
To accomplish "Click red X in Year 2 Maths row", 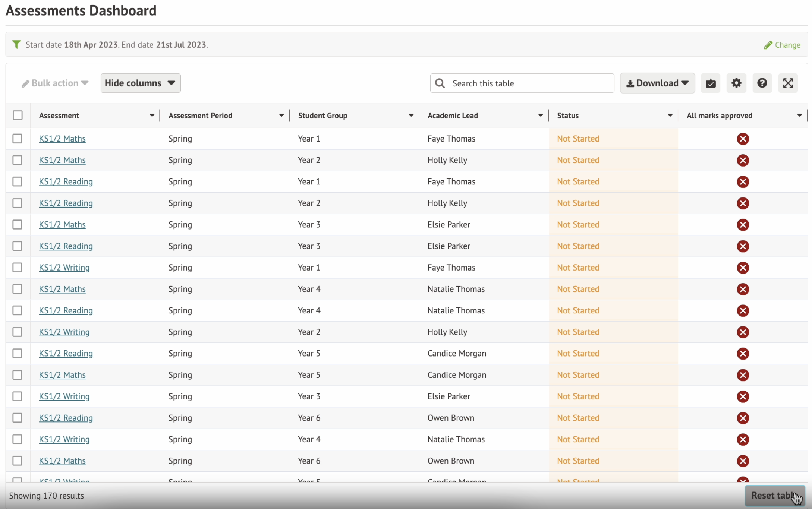I will [743, 160].
